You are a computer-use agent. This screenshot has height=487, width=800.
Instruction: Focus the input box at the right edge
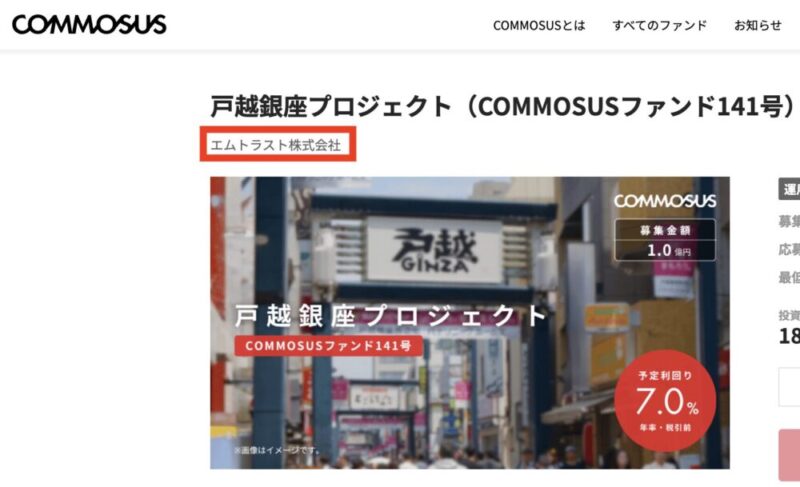(789, 387)
